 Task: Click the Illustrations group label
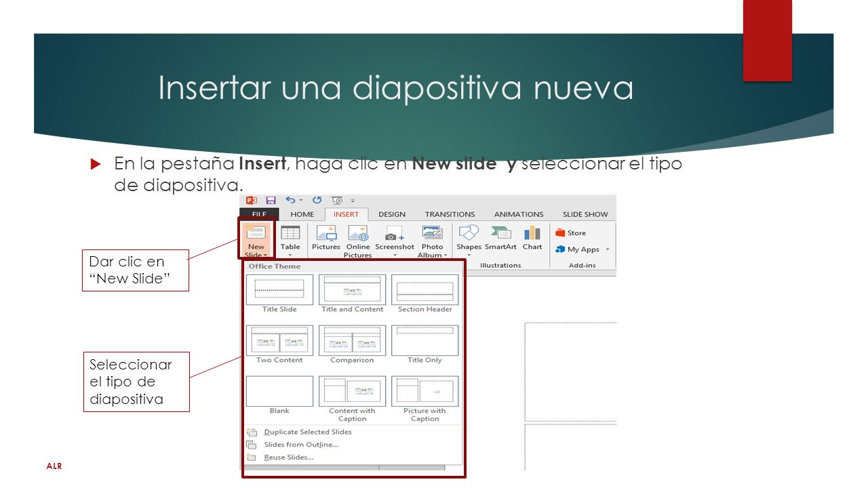pyautogui.click(x=500, y=265)
